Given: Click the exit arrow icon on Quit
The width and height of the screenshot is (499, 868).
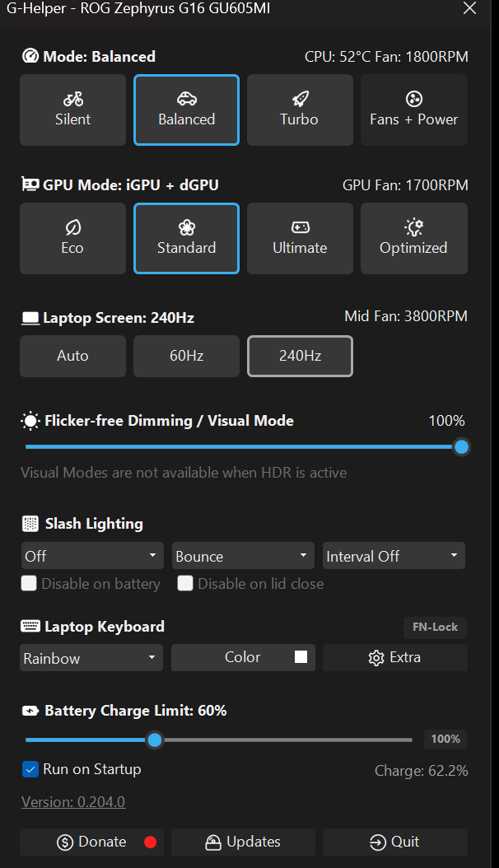Looking at the screenshot, I should pyautogui.click(x=378, y=842).
